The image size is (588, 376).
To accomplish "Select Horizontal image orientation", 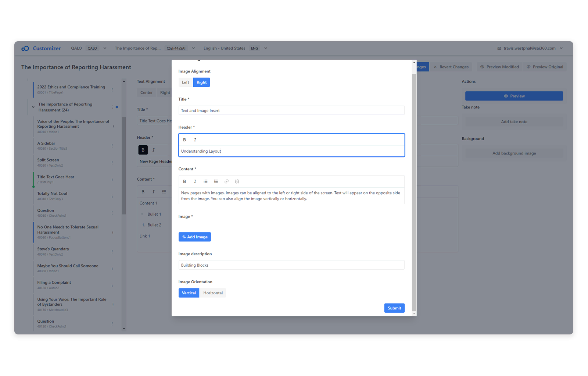I will tap(213, 293).
